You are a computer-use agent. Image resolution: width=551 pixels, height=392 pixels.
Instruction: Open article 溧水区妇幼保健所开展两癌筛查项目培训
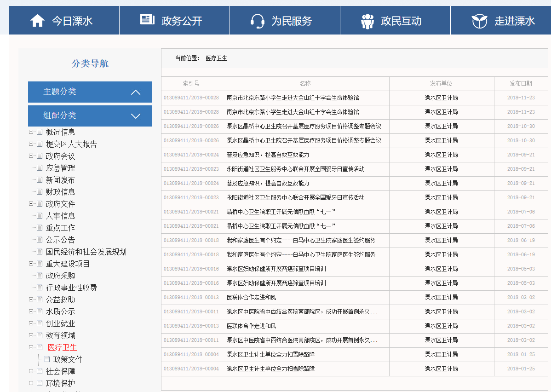pyautogui.click(x=276, y=269)
